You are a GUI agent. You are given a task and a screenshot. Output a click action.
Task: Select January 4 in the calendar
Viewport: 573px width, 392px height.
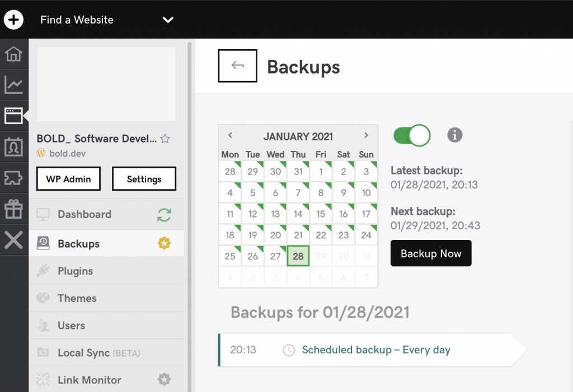pyautogui.click(x=230, y=192)
